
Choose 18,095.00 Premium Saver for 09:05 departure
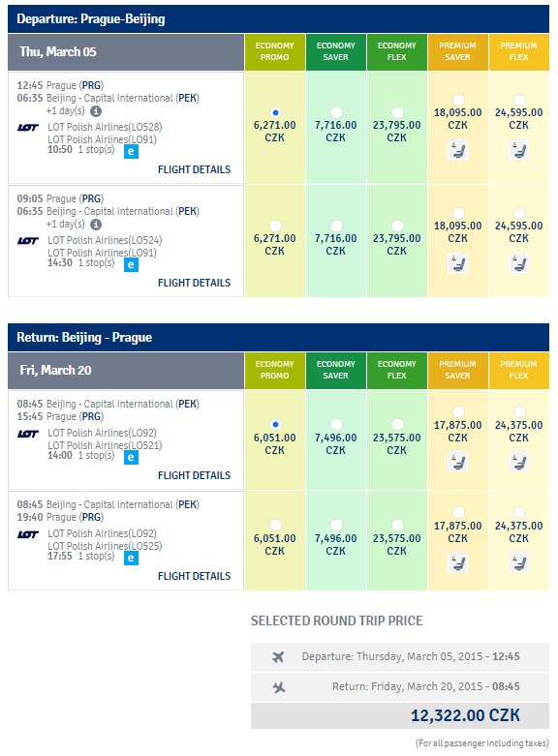pos(458,213)
